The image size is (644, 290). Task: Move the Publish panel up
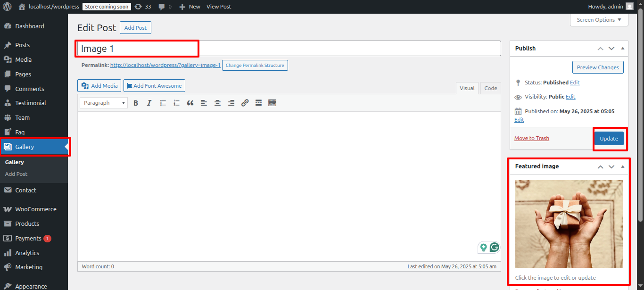click(x=600, y=49)
